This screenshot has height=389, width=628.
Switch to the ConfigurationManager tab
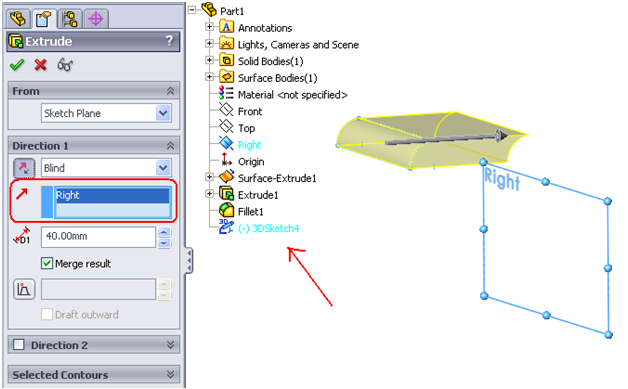point(70,19)
